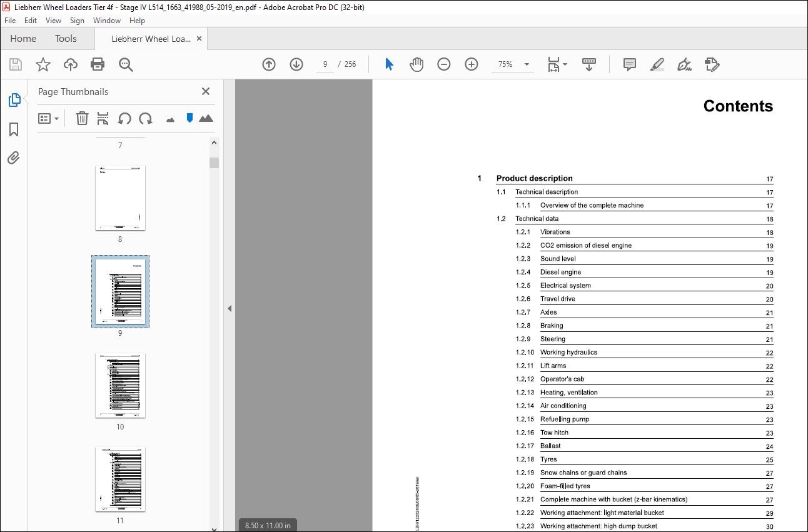Open the Help menu
This screenshot has width=808, height=532.
tap(137, 21)
